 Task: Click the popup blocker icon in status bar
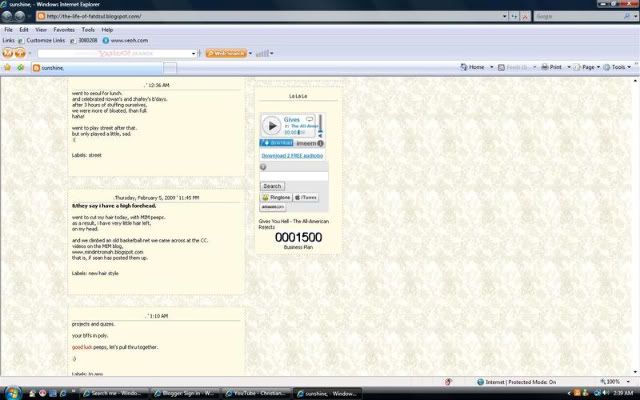pos(448,382)
